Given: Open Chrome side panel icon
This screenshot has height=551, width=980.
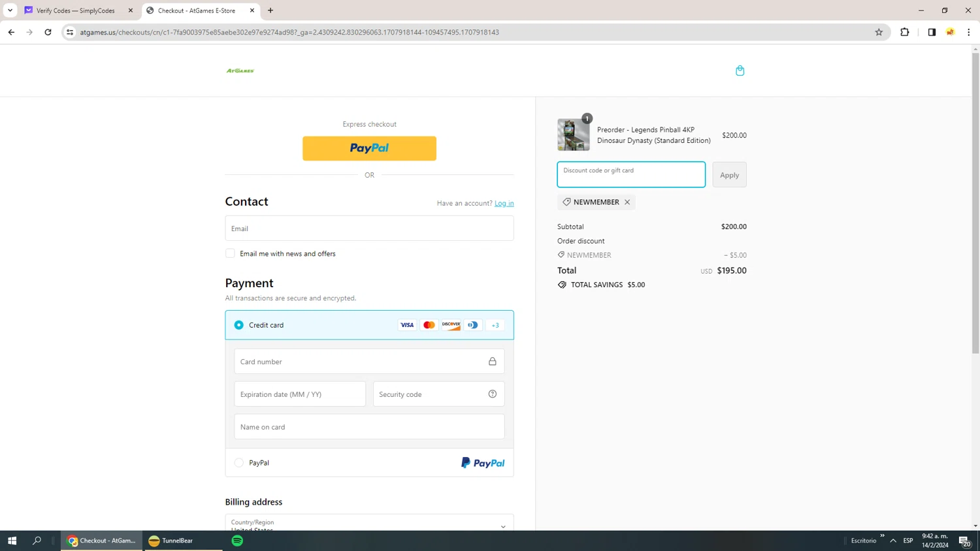Looking at the screenshot, I should pyautogui.click(x=932, y=32).
